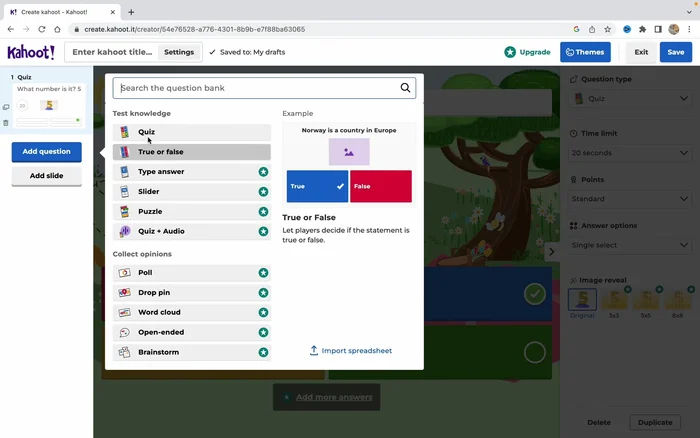The image size is (700, 438).
Task: Open the Answer options dropdown
Action: click(x=630, y=244)
